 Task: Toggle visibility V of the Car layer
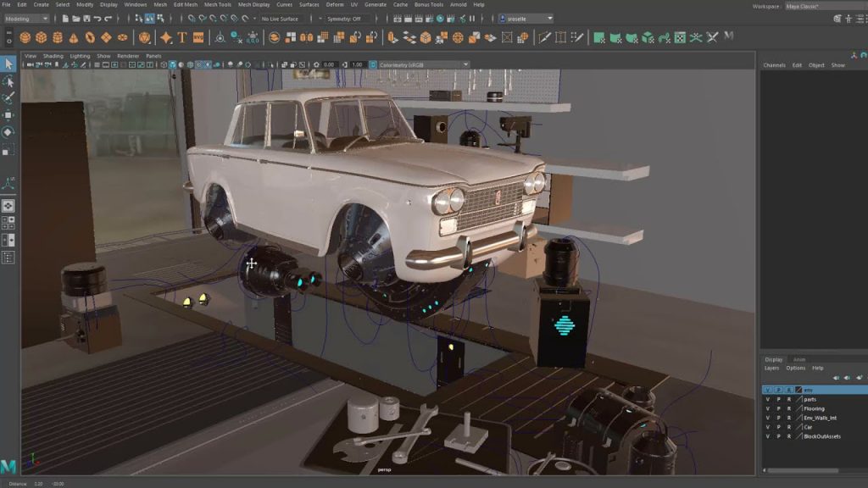pos(768,427)
